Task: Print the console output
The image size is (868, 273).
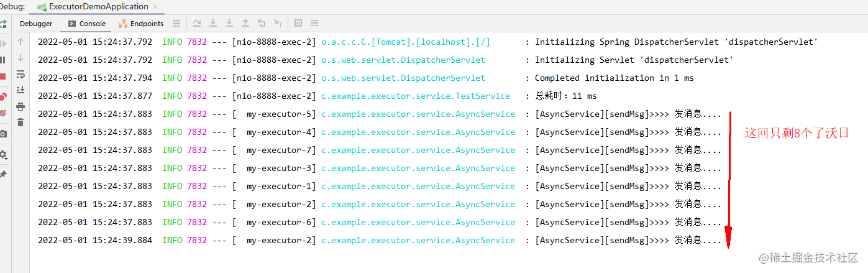Action: tap(21, 106)
